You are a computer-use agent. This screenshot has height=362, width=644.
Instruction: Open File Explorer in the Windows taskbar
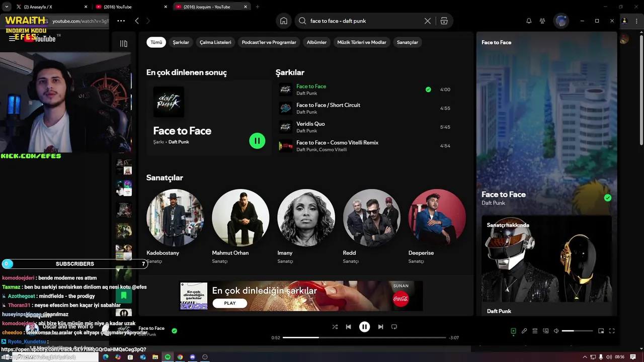coord(155,357)
